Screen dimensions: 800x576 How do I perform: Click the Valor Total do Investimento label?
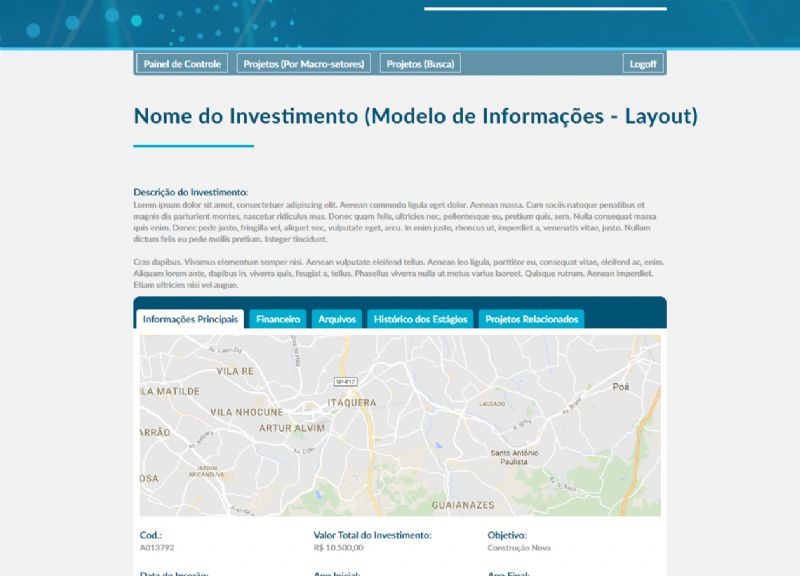(372, 535)
